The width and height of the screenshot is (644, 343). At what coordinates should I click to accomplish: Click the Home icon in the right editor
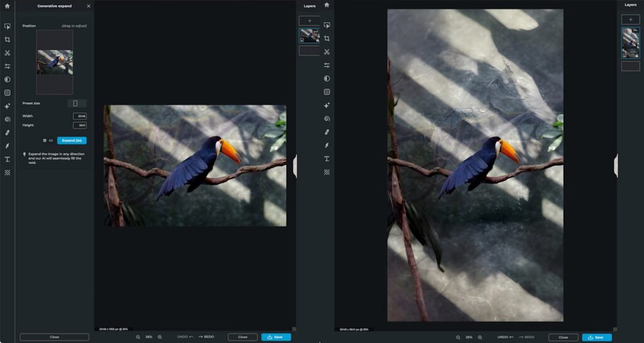327,5
